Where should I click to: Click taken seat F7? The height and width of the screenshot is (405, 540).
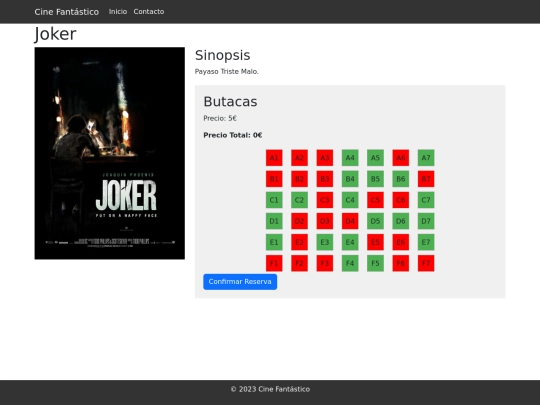(426, 263)
